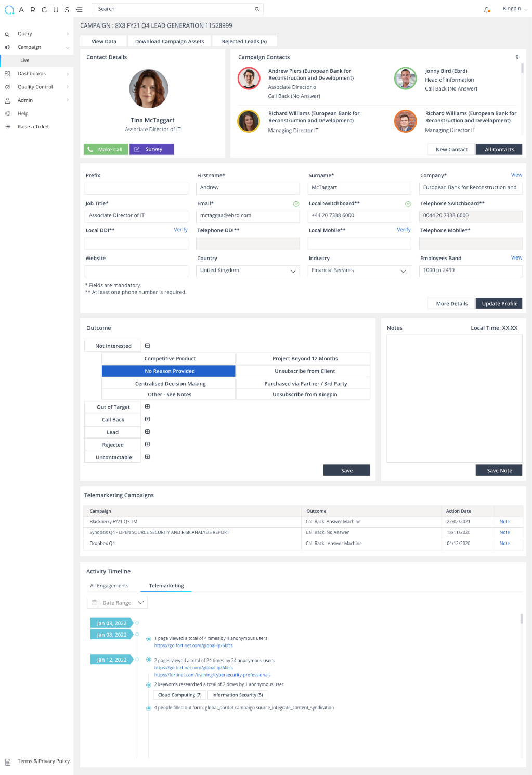The width and height of the screenshot is (532, 775).
Task: Expand the Rejected outcome group
Action: coord(147,444)
